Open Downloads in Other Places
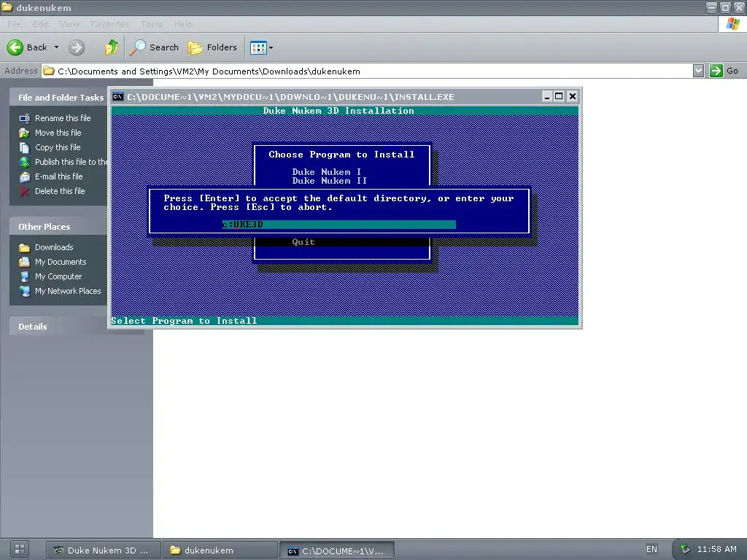747x560 pixels. (x=54, y=247)
